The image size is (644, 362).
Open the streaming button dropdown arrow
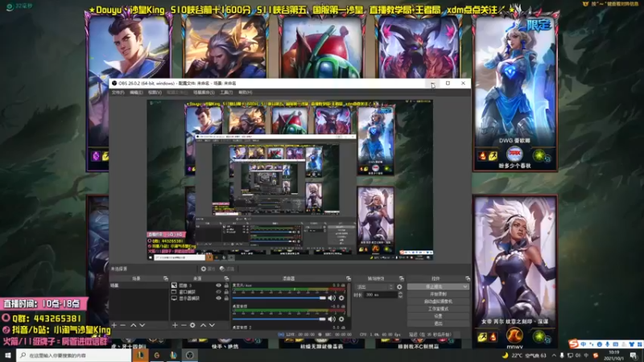point(465,287)
